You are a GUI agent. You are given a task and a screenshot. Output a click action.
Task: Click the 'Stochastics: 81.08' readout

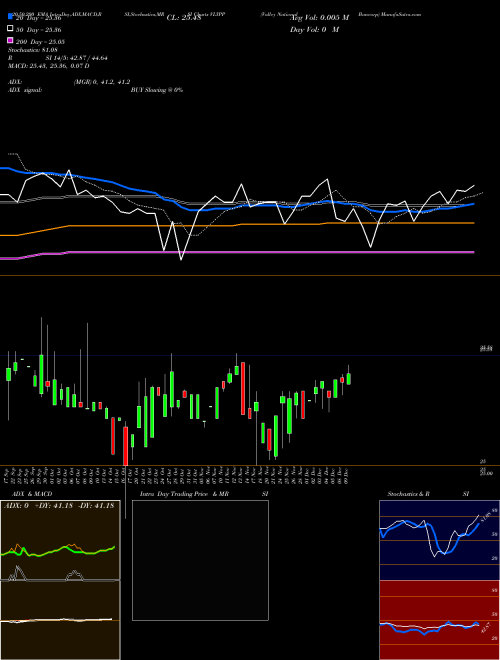point(32,50)
